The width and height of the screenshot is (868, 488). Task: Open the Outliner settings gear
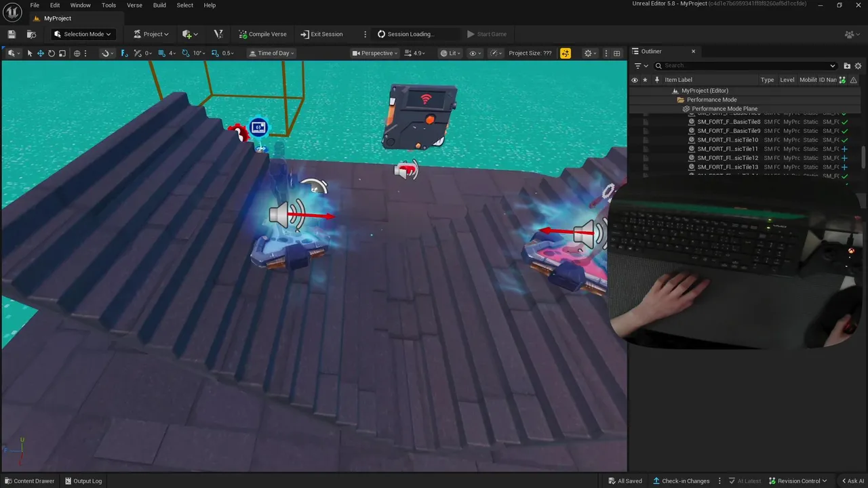[x=859, y=66]
